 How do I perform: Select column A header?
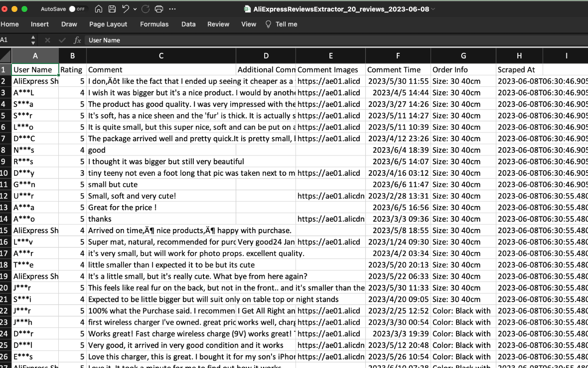click(35, 56)
